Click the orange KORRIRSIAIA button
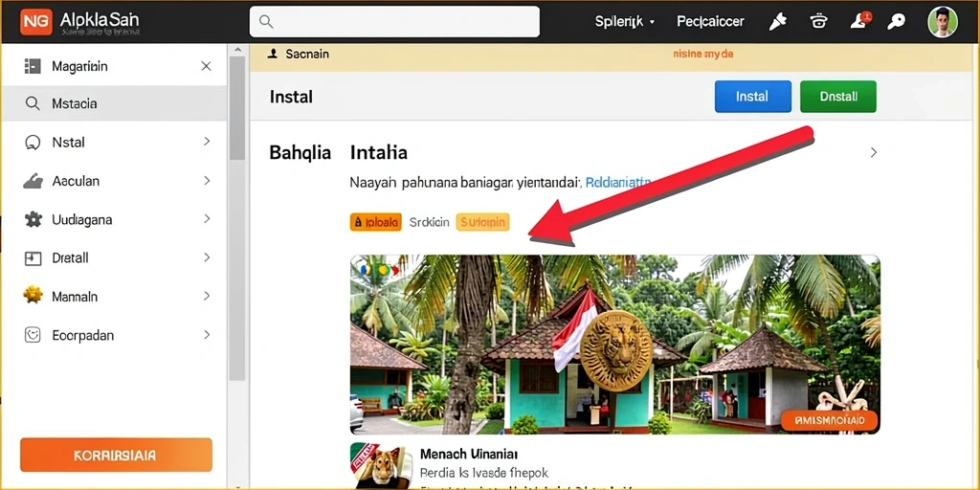Screen dimensions: 980x490 tap(116, 455)
